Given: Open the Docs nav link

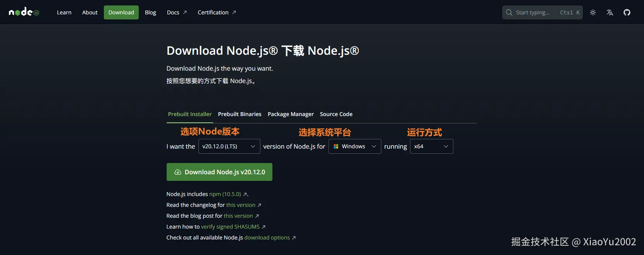Looking at the screenshot, I should (x=177, y=12).
